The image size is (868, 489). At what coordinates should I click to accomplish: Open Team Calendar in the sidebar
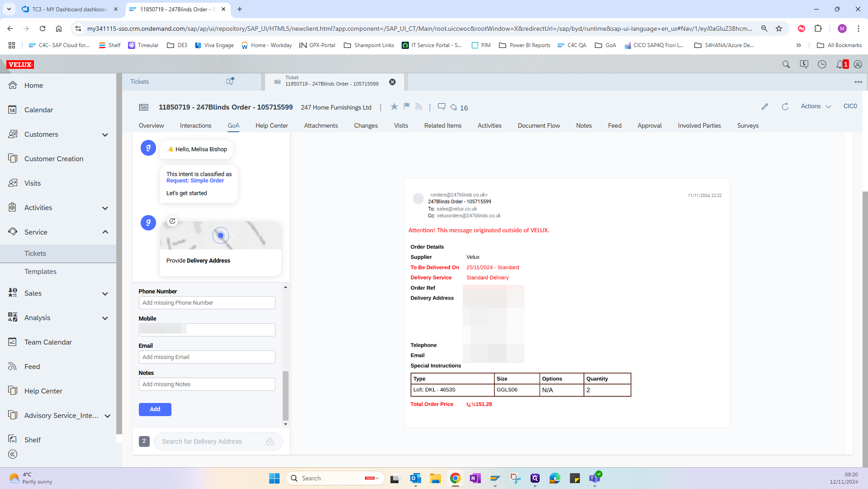click(x=58, y=342)
